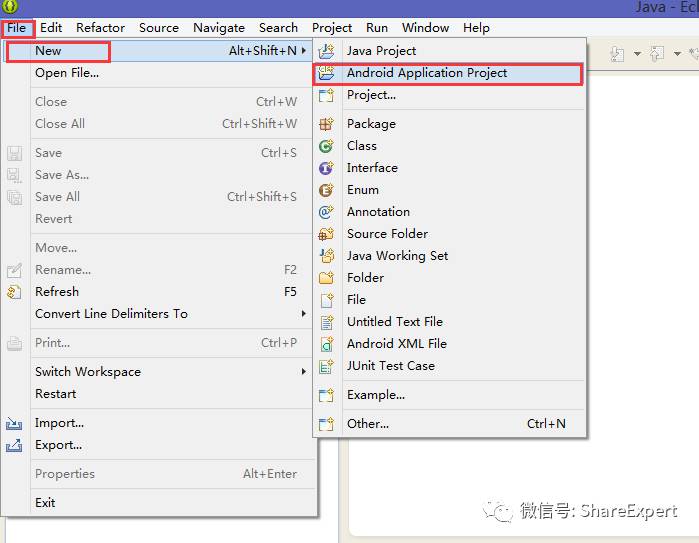Viewport: 699px width, 543px height.
Task: Click the Java Project icon
Action: (326, 51)
